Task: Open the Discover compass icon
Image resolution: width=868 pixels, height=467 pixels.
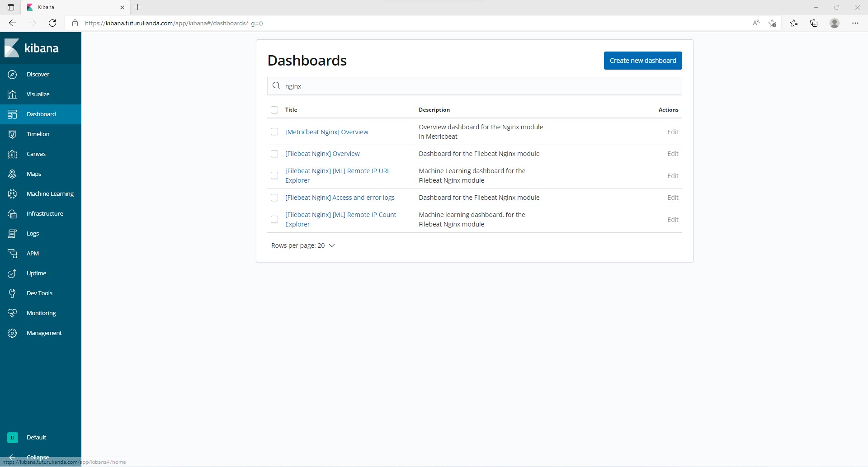Action: 12,75
